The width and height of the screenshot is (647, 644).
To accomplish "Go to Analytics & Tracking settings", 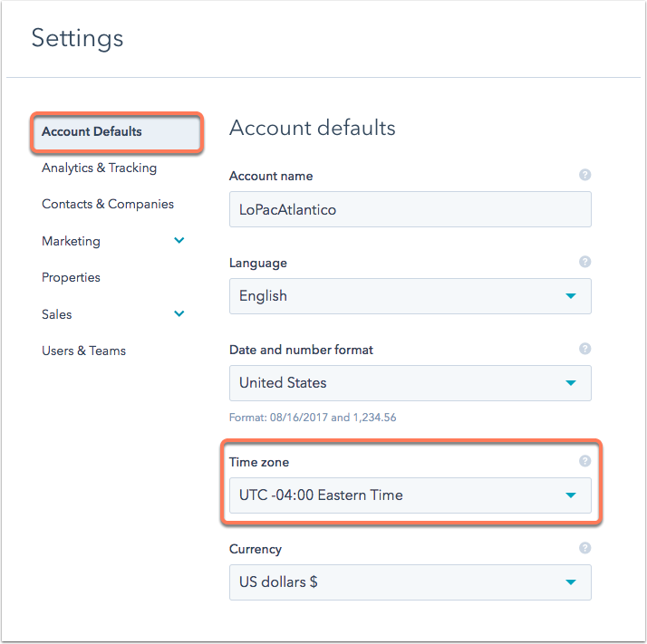I will click(x=99, y=168).
